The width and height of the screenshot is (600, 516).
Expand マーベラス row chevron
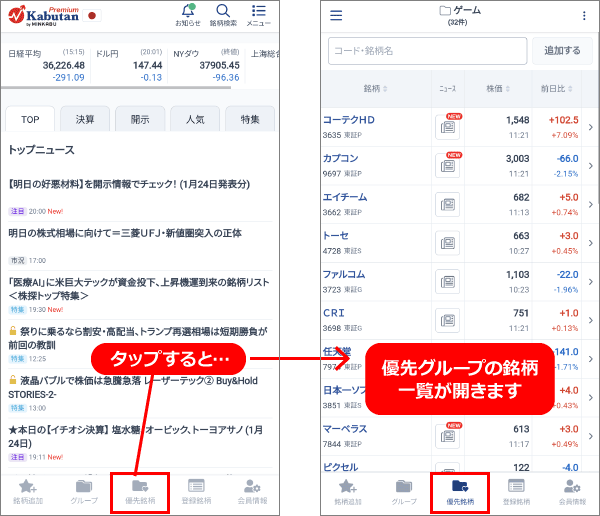[x=590, y=436]
